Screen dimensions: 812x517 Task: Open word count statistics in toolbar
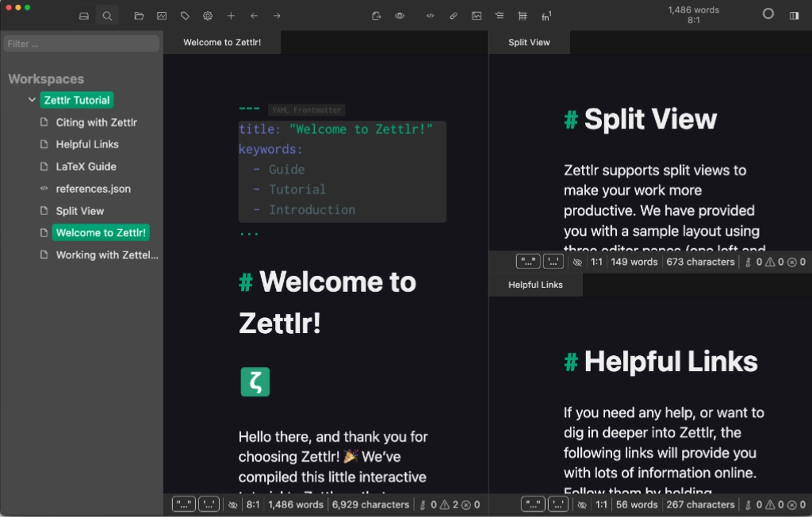694,15
